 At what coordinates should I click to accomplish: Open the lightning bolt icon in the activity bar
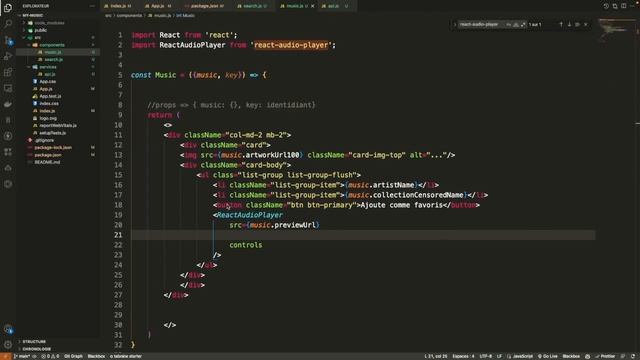coord(8,136)
